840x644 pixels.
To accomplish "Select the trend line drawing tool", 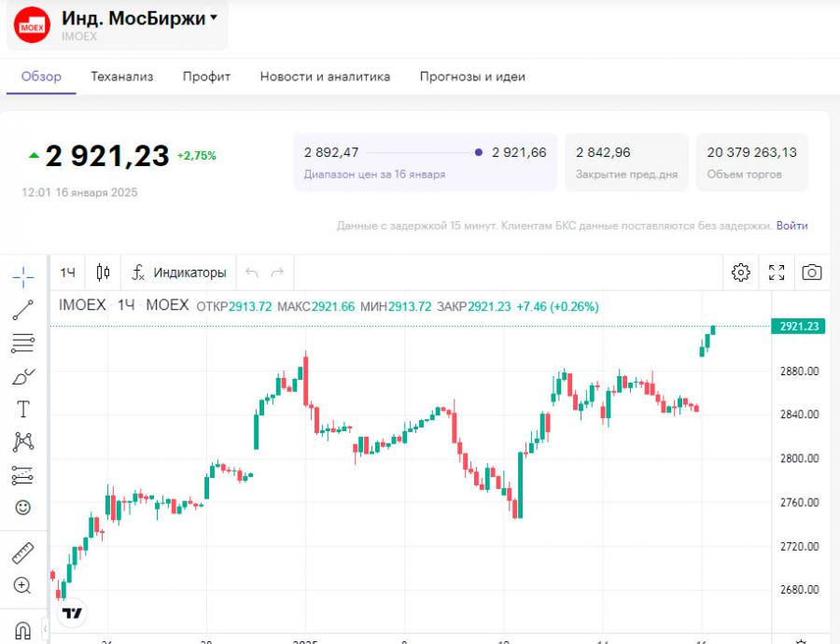I will click(x=23, y=310).
